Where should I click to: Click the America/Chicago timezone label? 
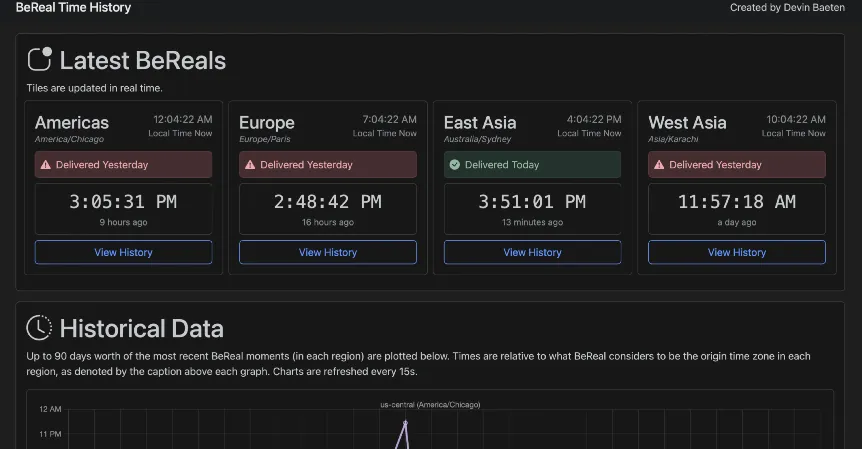pyautogui.click(x=69, y=139)
